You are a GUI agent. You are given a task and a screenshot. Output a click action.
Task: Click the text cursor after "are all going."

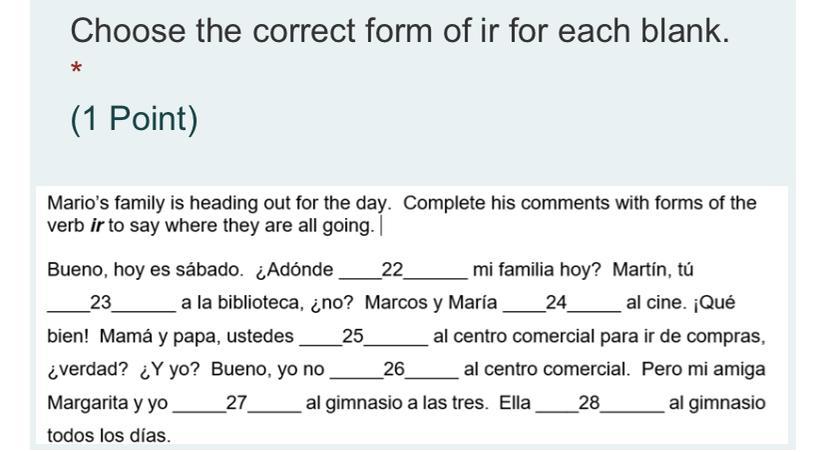coord(381,225)
